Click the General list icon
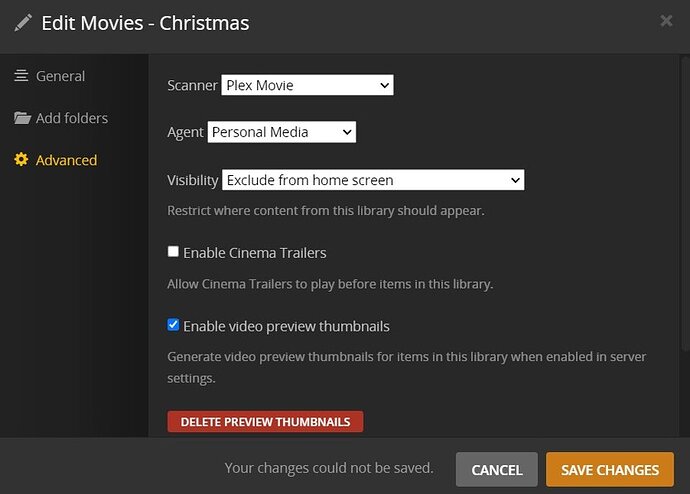Viewport: 690px width, 494px height. [21, 76]
